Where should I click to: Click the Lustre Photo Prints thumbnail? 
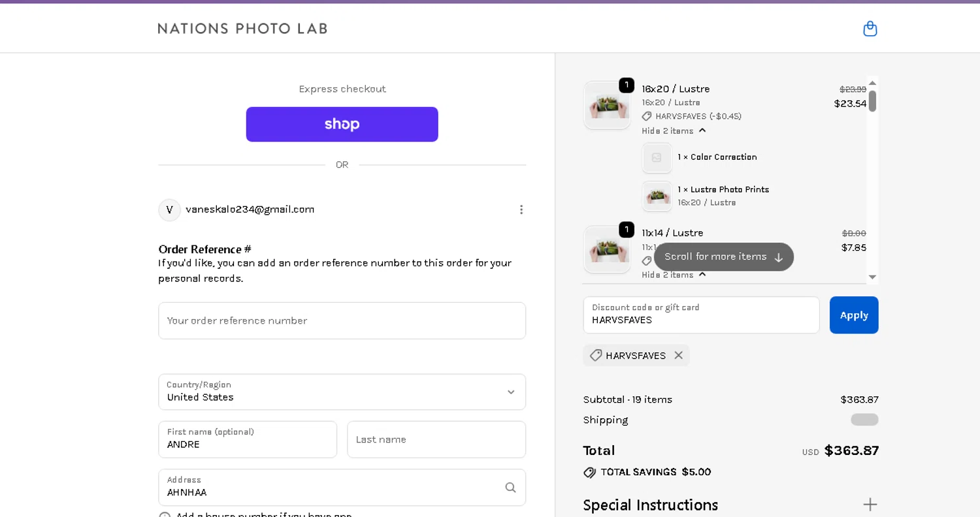657,196
